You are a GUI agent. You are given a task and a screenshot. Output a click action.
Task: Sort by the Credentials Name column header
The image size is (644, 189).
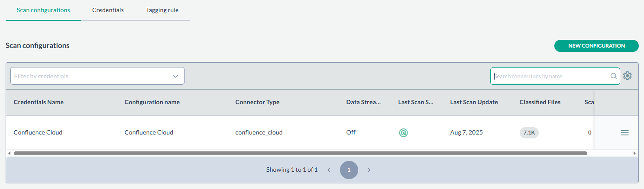[x=39, y=103]
